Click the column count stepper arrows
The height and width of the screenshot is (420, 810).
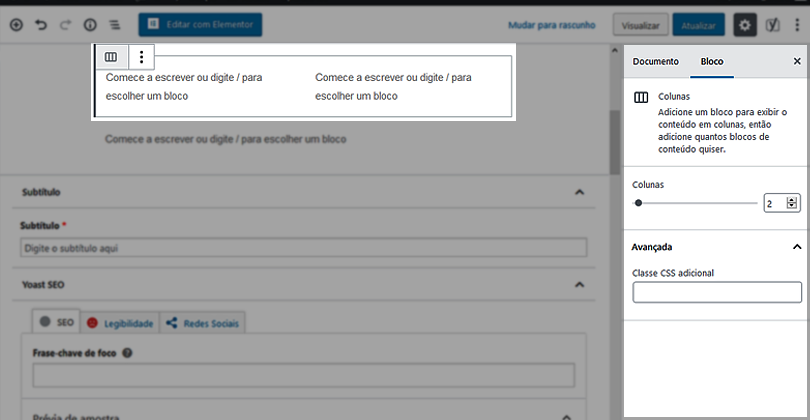791,203
